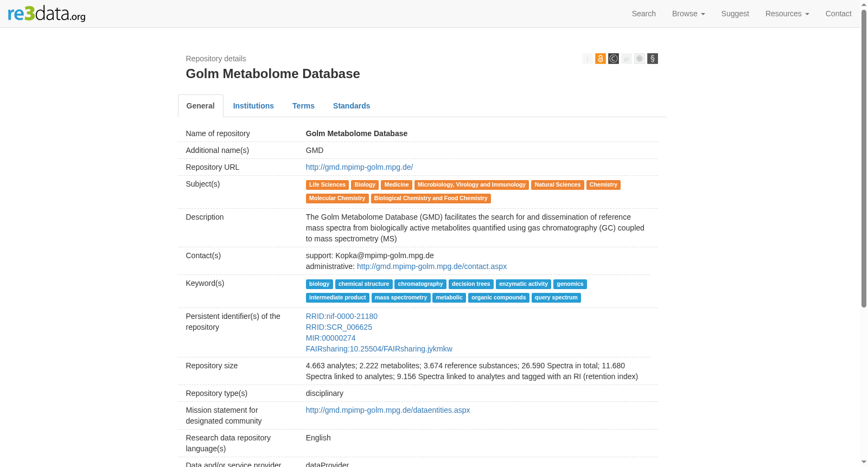
Task: Open the Standards tab
Action: pos(352,106)
